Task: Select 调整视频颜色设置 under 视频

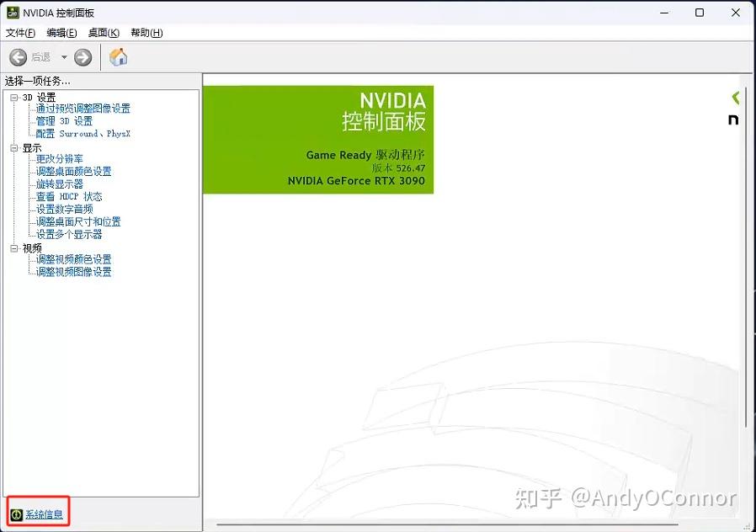Action: (74, 259)
